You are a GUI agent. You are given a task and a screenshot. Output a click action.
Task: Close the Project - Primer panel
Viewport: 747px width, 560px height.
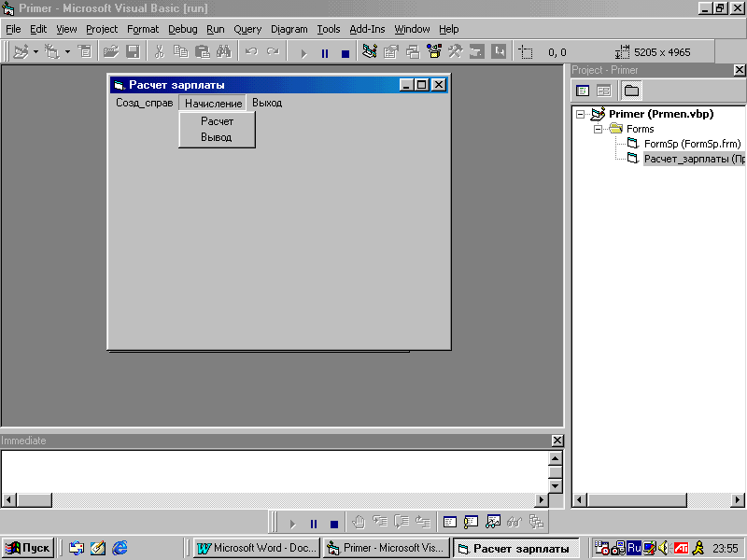click(739, 70)
